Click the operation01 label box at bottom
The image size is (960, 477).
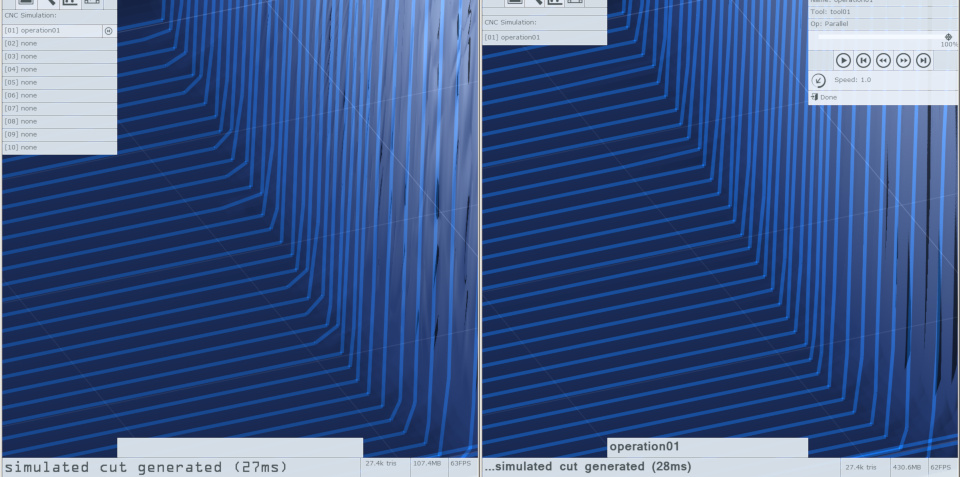pos(707,447)
